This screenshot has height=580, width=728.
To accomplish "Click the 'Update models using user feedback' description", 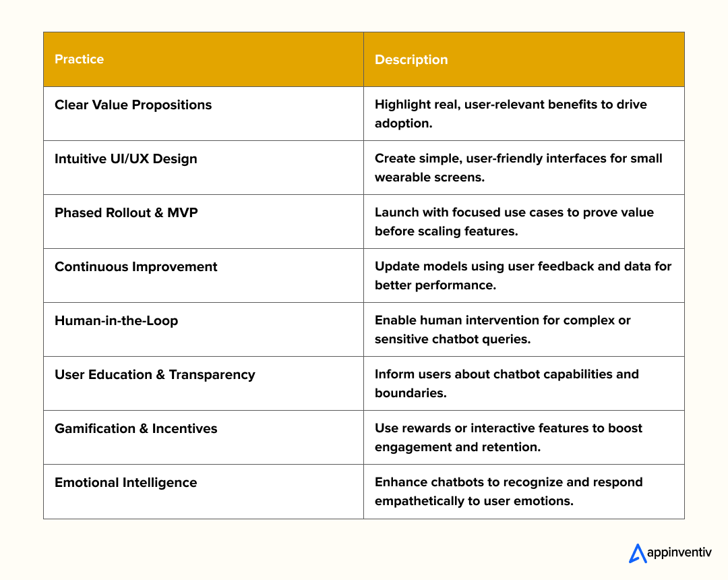I will click(x=523, y=276).
